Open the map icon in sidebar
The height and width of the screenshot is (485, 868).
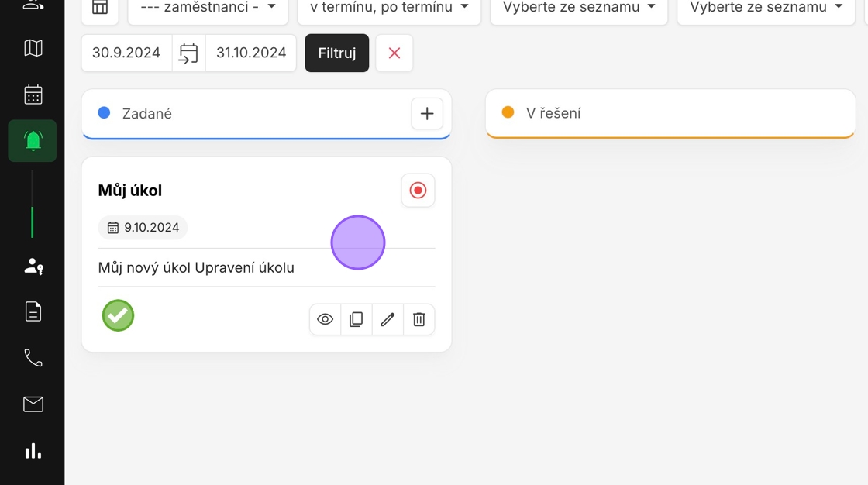point(33,48)
